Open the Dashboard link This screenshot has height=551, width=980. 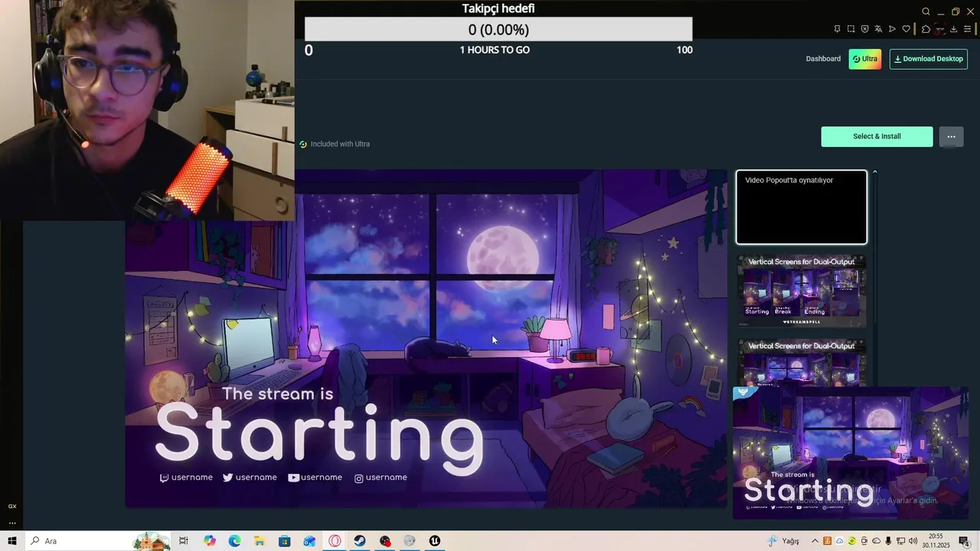click(823, 59)
